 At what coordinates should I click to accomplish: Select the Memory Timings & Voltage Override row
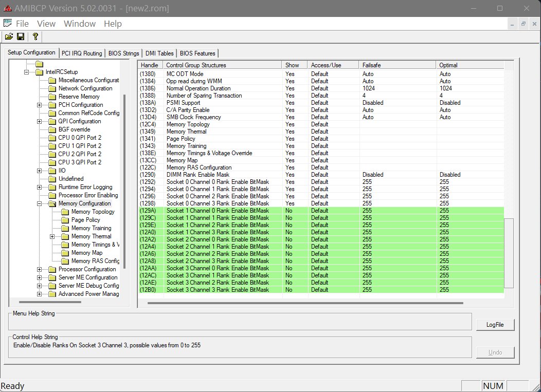[x=321, y=153]
